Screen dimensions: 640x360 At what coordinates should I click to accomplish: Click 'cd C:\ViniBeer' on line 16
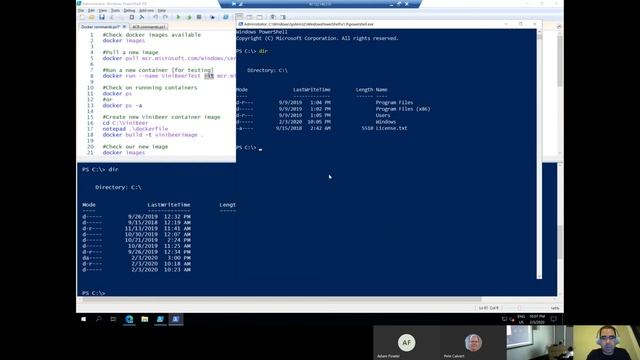pyautogui.click(x=125, y=123)
